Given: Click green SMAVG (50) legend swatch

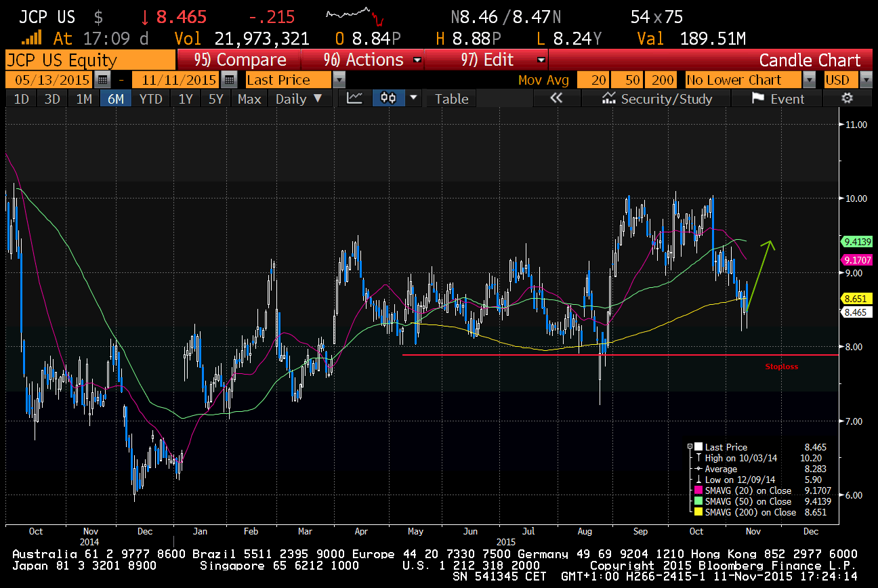Looking at the screenshot, I should click(x=699, y=501).
